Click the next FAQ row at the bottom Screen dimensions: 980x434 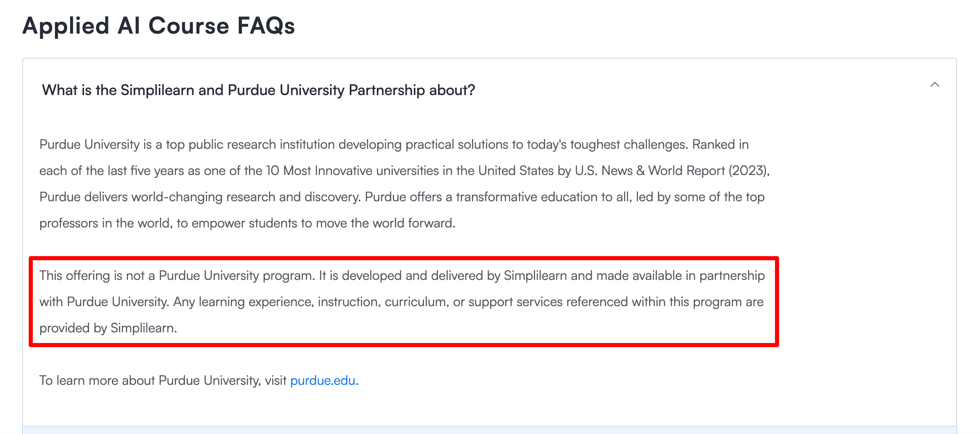click(489, 430)
